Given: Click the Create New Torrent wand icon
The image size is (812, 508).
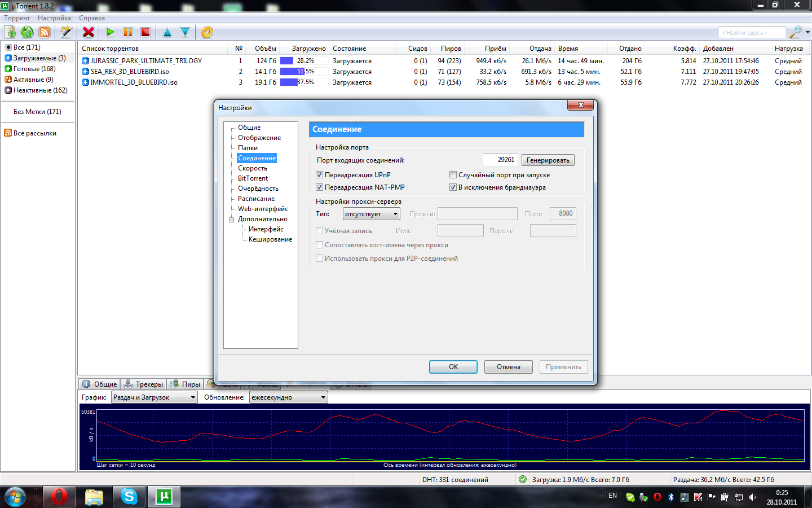Looking at the screenshot, I should point(67,32).
